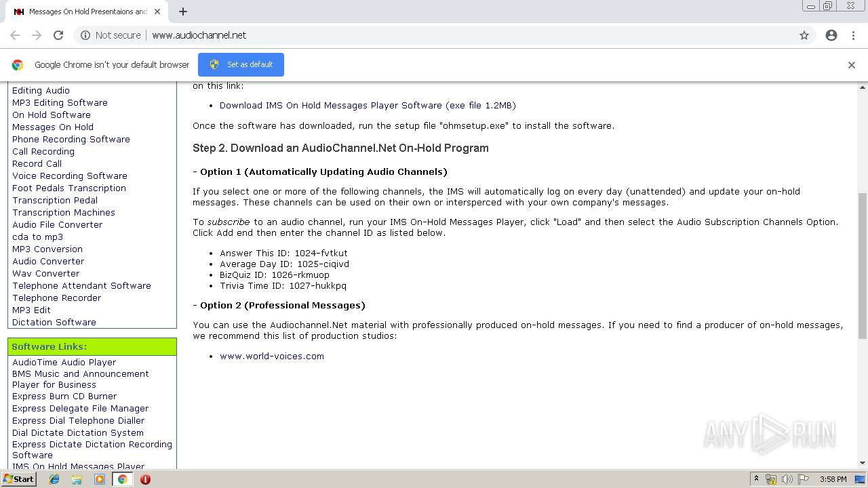Screen dimensions: 868x488
Task: Open the Windows Start button
Action: click(18, 479)
